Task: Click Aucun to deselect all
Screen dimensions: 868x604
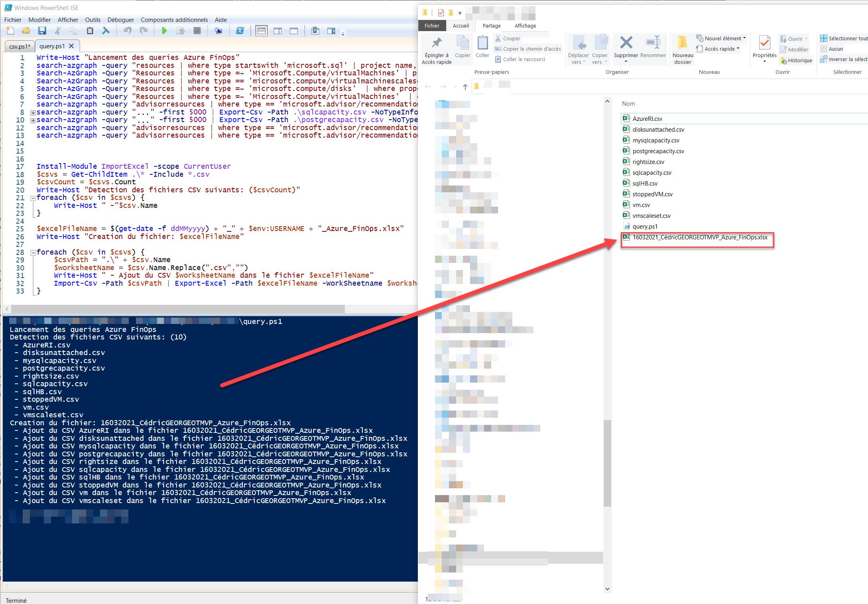Action: click(832, 49)
